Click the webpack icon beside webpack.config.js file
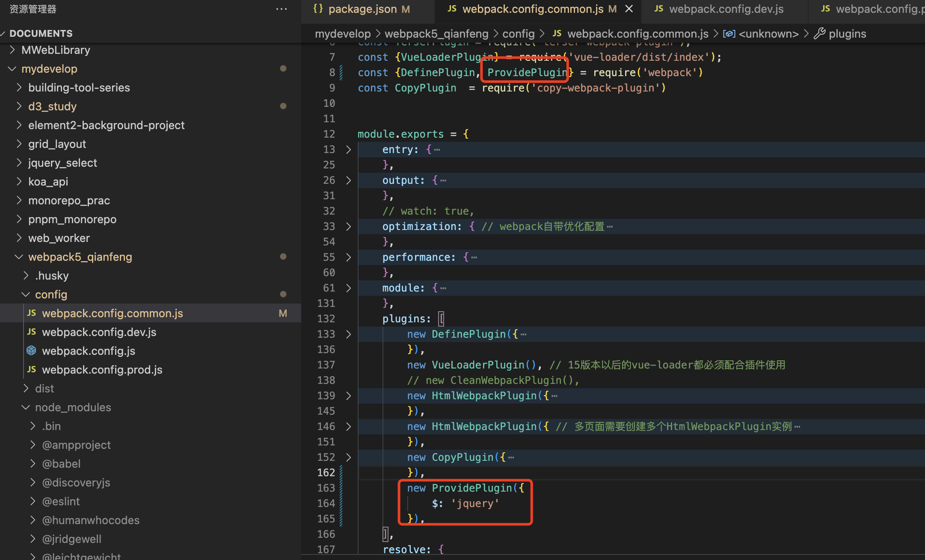925x560 pixels. [x=32, y=351]
